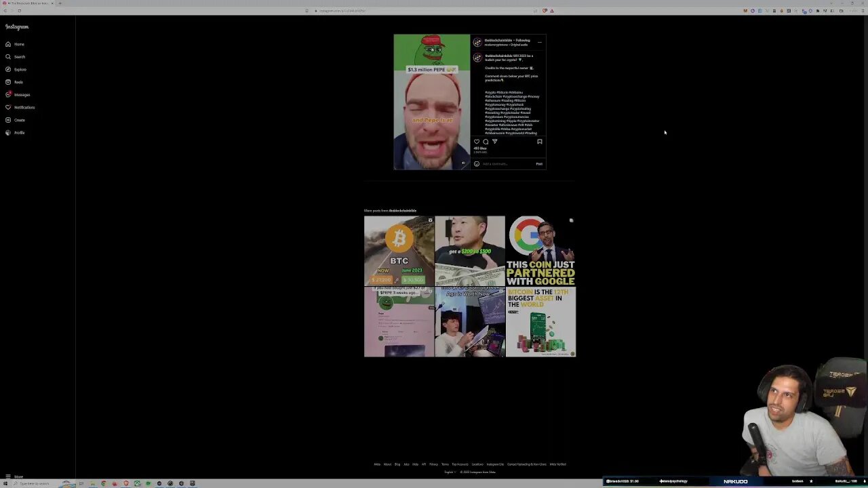
Task: Open the BTC June 2023 thumbnail
Action: [x=399, y=251]
